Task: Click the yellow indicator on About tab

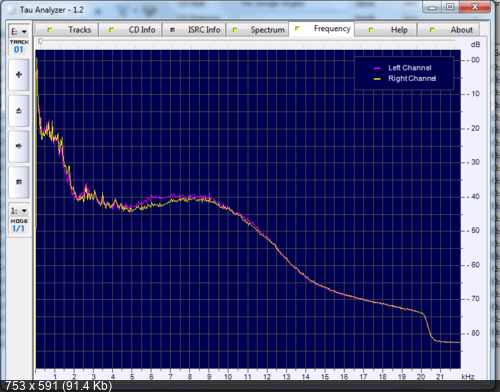Action: click(432, 30)
